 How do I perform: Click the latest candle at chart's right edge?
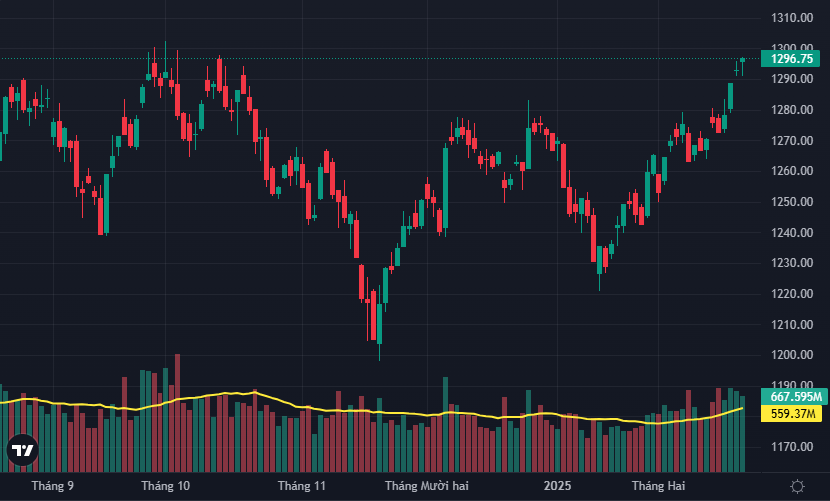(742, 66)
